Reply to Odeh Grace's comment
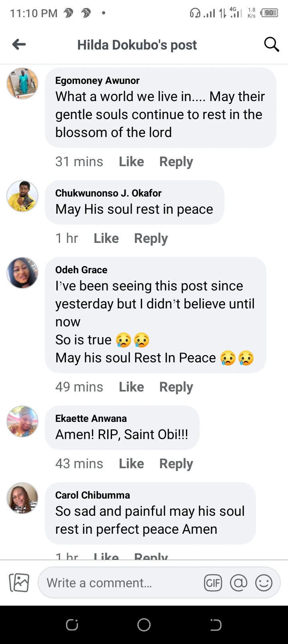 176,387
